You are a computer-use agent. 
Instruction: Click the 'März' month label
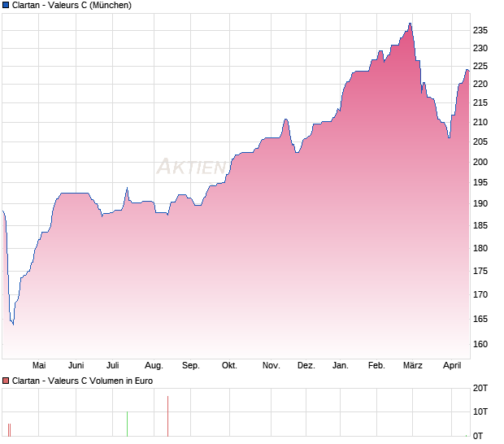413,366
